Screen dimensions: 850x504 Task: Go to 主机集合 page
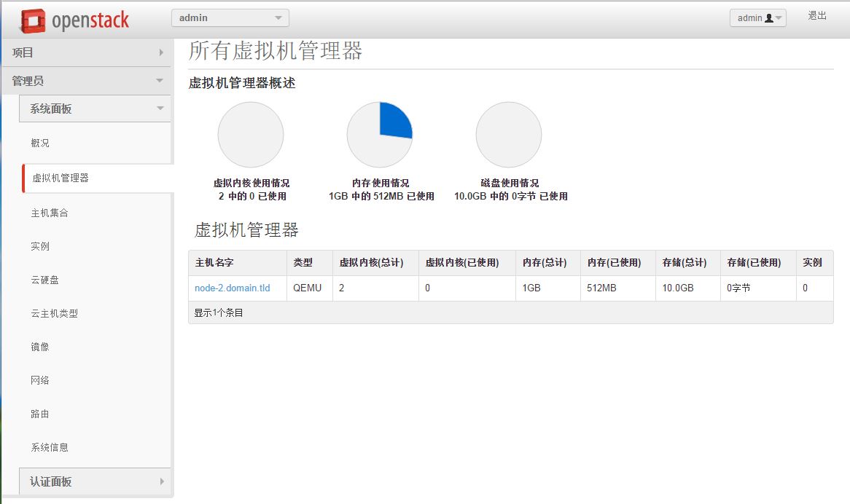(50, 213)
